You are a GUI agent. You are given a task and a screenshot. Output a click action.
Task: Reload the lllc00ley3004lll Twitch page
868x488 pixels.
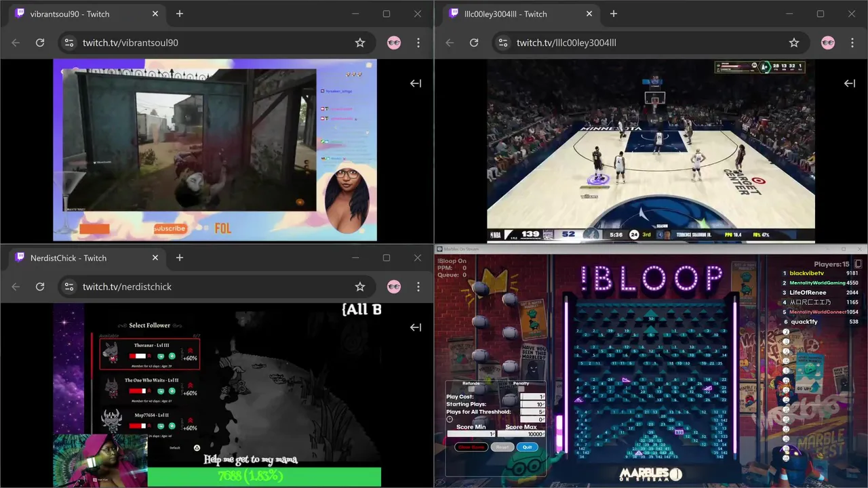tap(474, 43)
